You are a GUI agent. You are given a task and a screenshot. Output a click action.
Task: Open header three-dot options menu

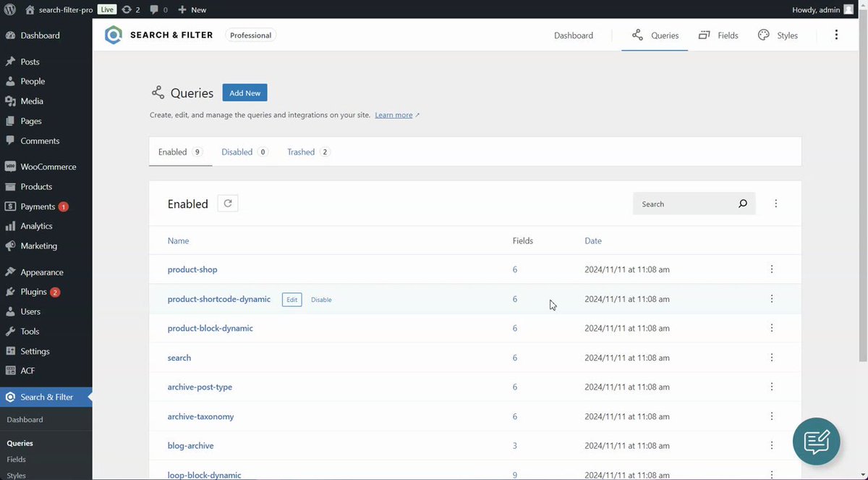point(836,35)
